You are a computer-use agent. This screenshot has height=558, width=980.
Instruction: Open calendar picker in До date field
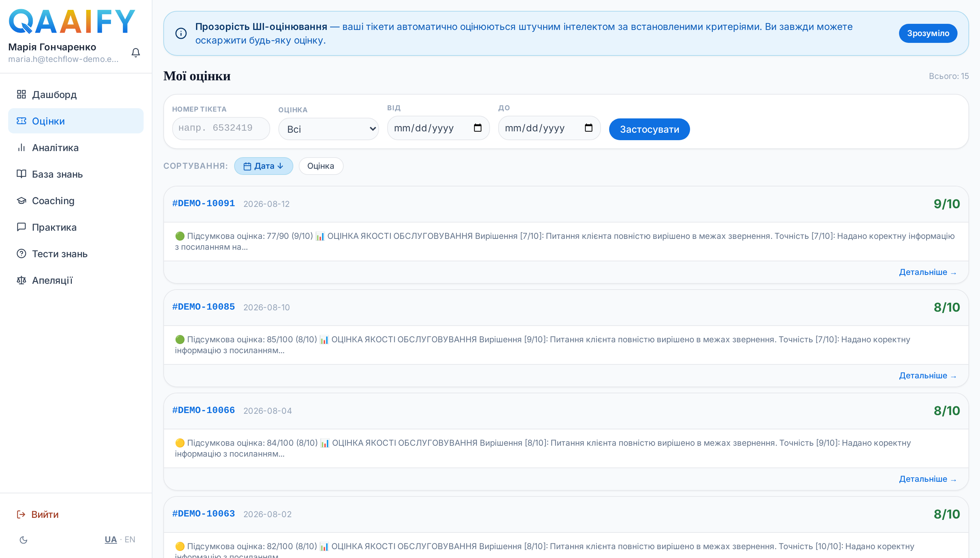tap(589, 128)
